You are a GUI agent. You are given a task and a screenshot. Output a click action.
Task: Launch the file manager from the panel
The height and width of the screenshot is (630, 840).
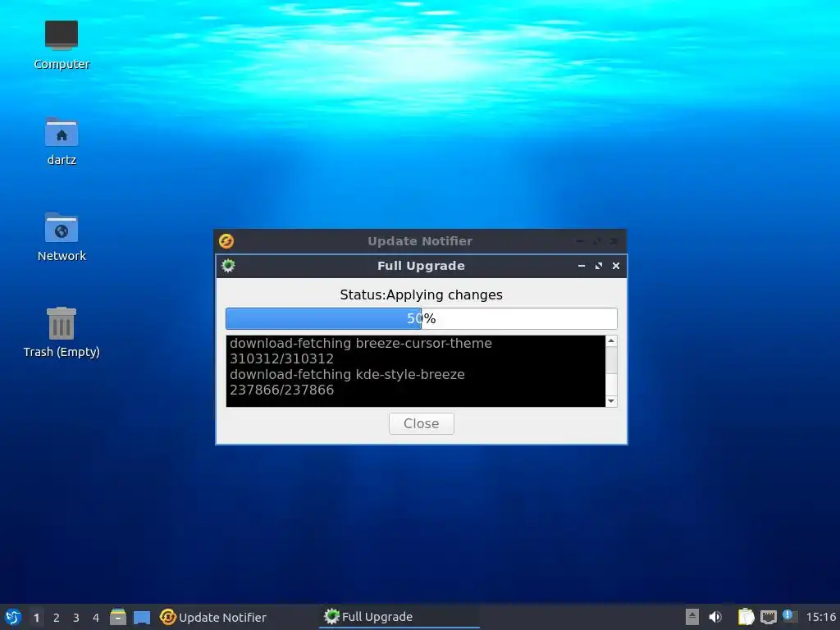118,617
